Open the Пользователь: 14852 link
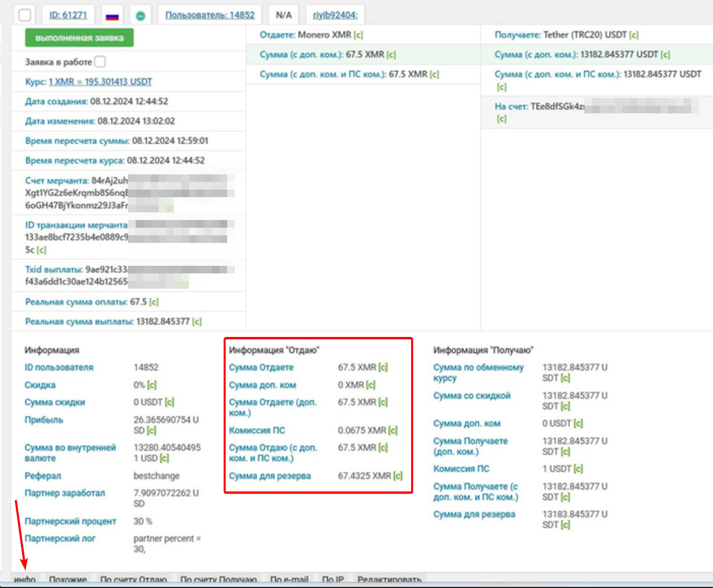This screenshot has width=713, height=588. (x=210, y=15)
